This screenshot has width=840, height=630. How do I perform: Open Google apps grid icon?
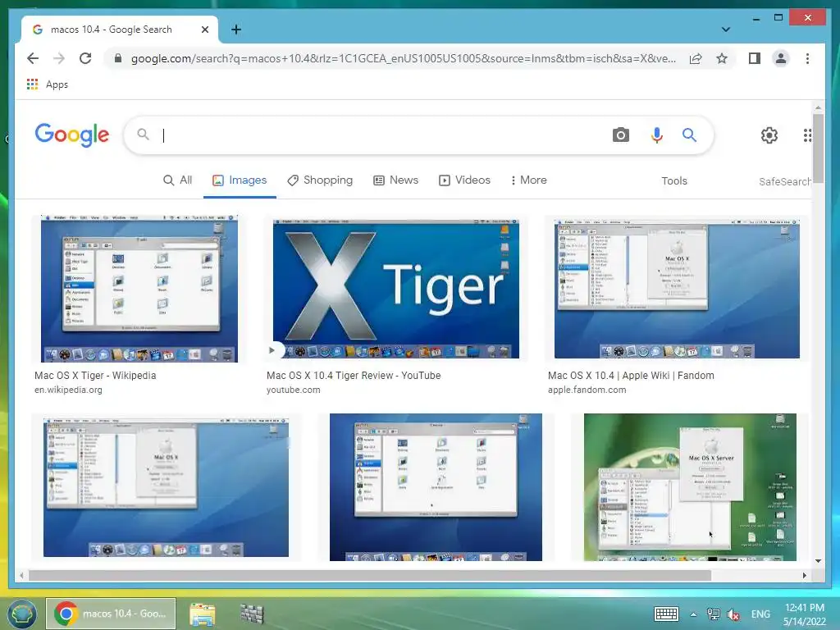click(x=807, y=135)
